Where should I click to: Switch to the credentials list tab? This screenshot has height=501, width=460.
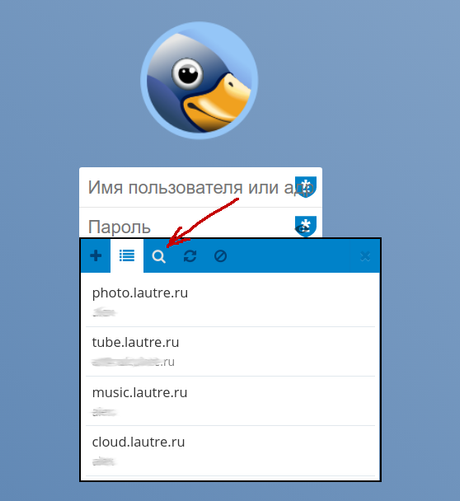coord(127,256)
